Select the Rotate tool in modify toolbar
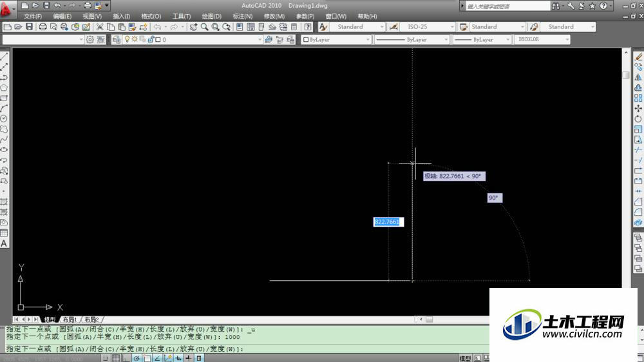 point(638,119)
